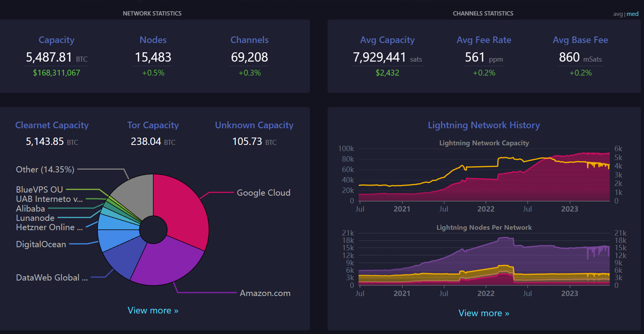Click the Channels count 69,208
Screen dimensions: 644x334
[249, 57]
